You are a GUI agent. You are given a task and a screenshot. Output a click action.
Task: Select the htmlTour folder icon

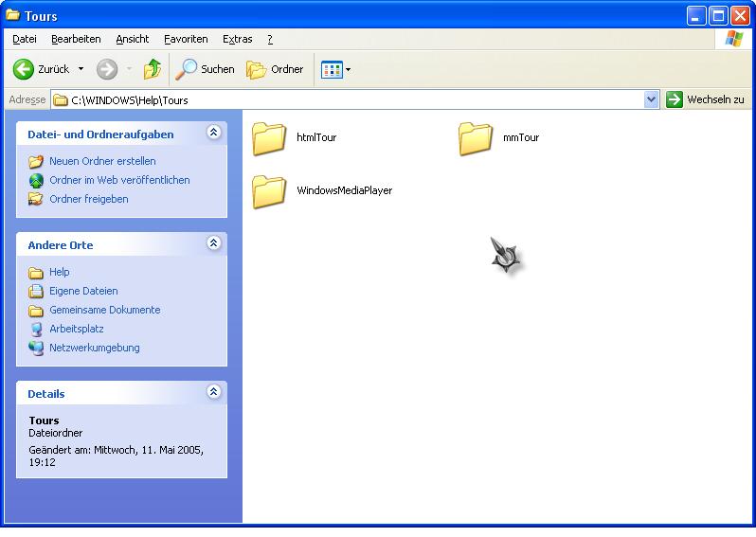(x=270, y=138)
